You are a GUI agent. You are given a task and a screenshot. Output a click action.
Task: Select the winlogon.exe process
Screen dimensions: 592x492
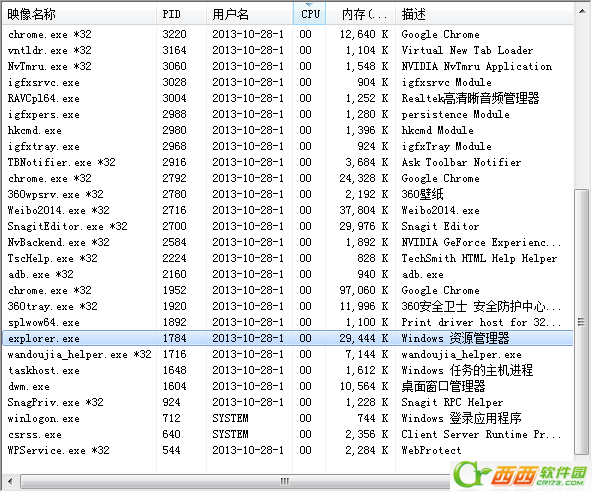(x=288, y=418)
